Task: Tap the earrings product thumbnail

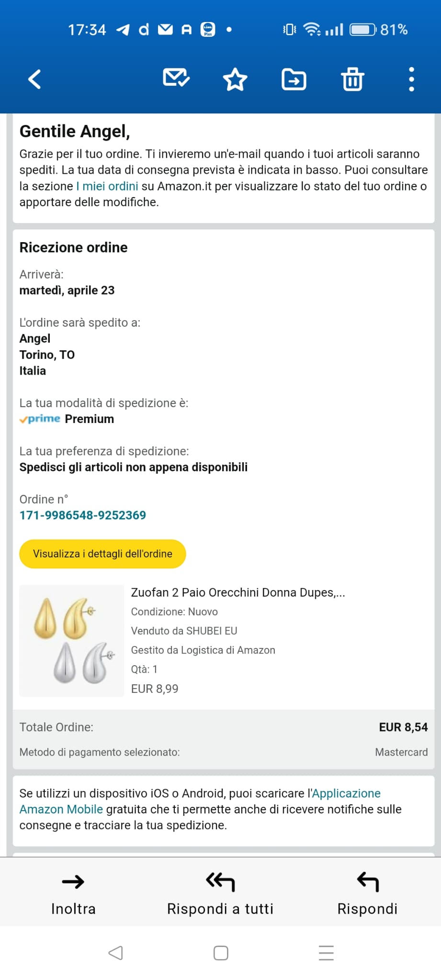Action: [72, 640]
